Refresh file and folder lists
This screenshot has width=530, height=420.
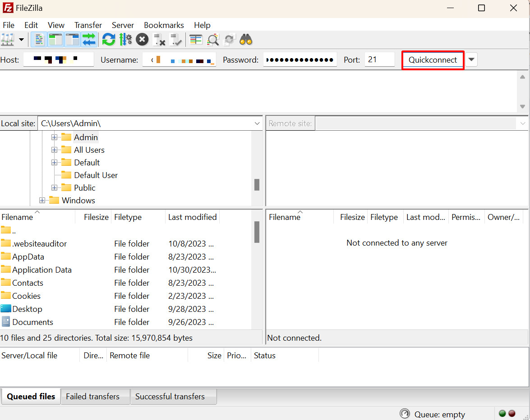pos(109,40)
